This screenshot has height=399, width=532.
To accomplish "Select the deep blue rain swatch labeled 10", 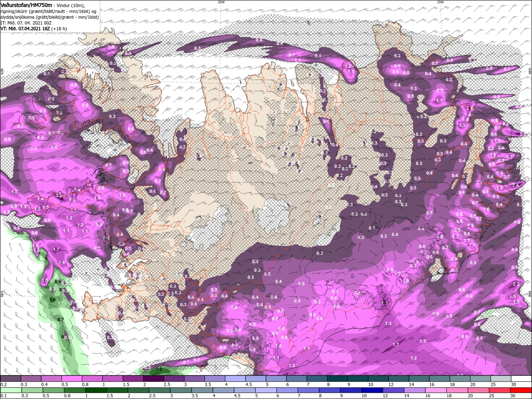I will [x=372, y=390].
